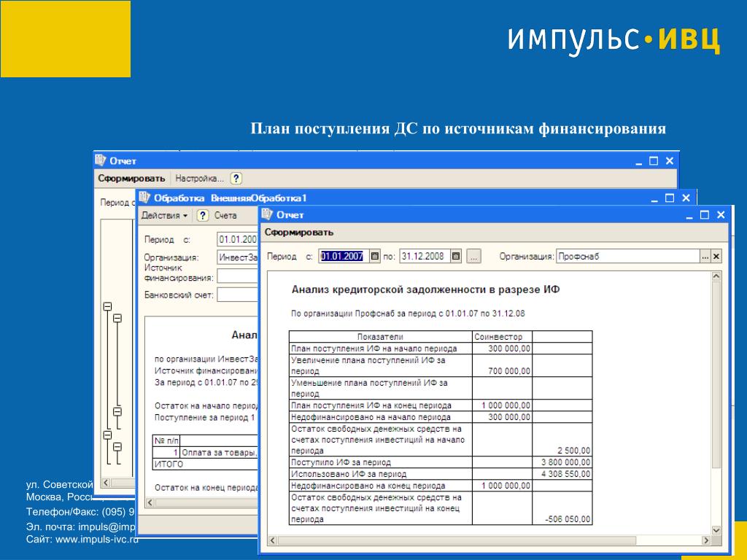Screen dimensions: 747x560
Task: Click left arrow of front report's horizontal scrollbar
Action: (273, 540)
